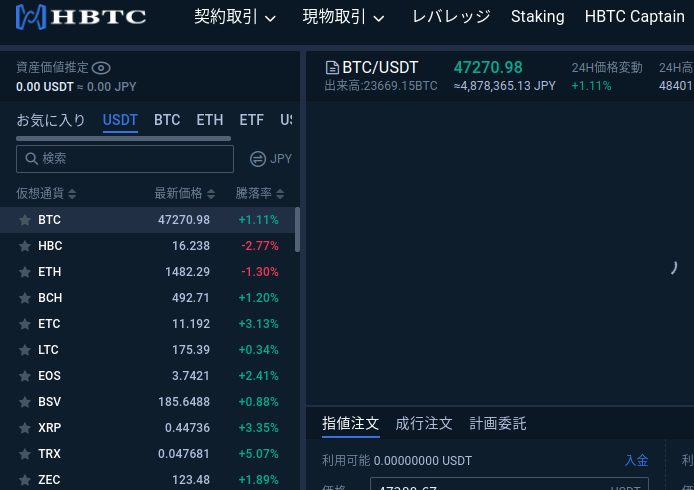Open the Staking page link
Screen dimensions: 694x490
[x=537, y=17]
